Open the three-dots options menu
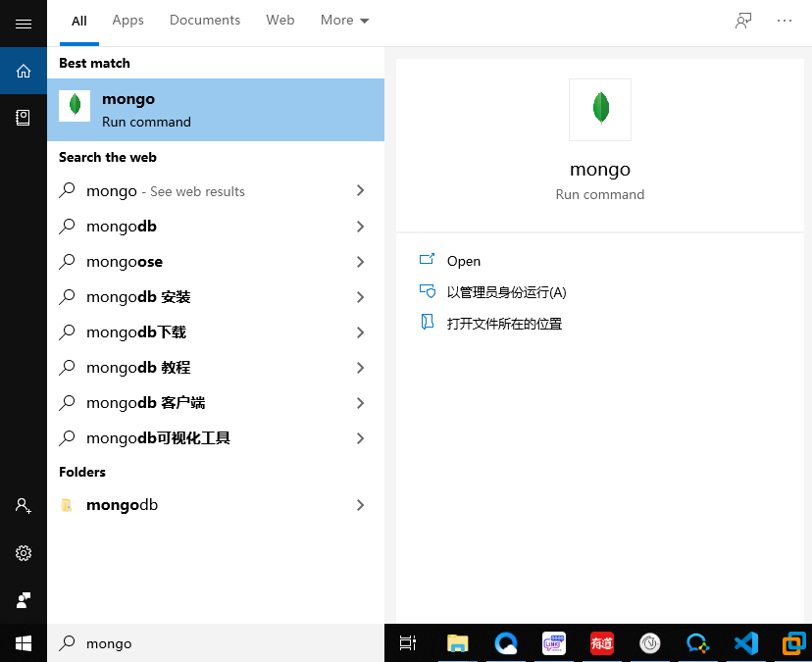 click(x=785, y=21)
